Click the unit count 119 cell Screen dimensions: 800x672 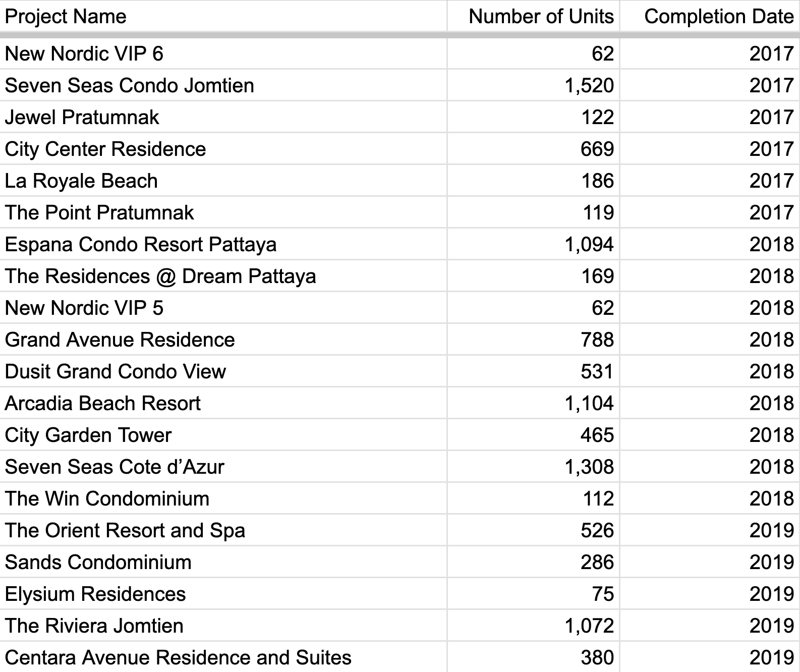(x=533, y=212)
